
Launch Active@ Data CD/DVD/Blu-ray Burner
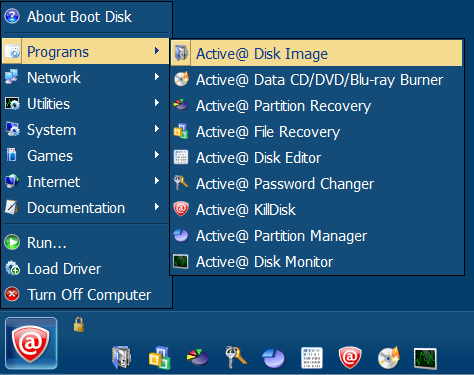click(x=316, y=80)
